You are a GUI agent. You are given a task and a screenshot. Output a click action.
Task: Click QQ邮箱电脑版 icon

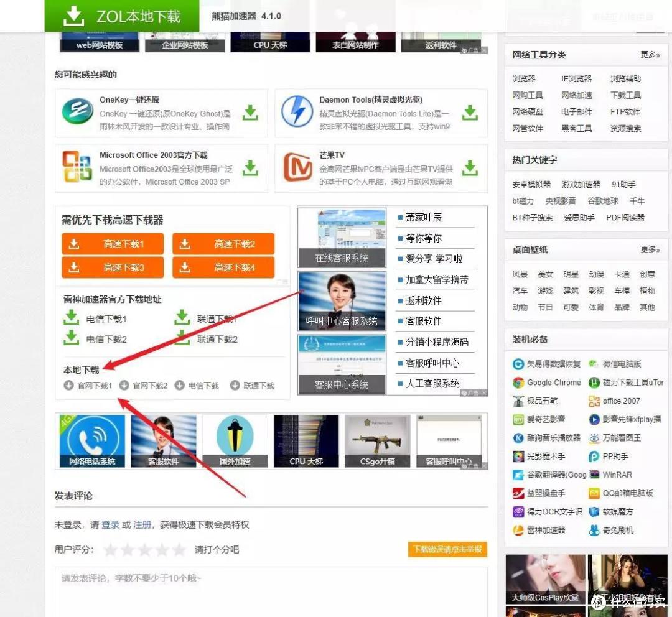(594, 493)
